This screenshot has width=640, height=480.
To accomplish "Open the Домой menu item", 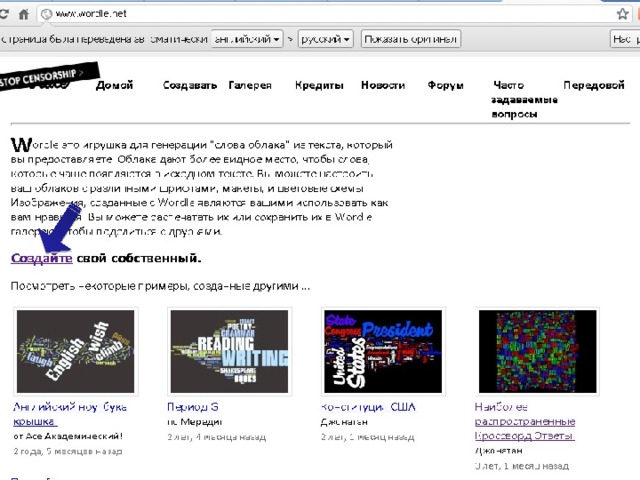I will pos(114,85).
